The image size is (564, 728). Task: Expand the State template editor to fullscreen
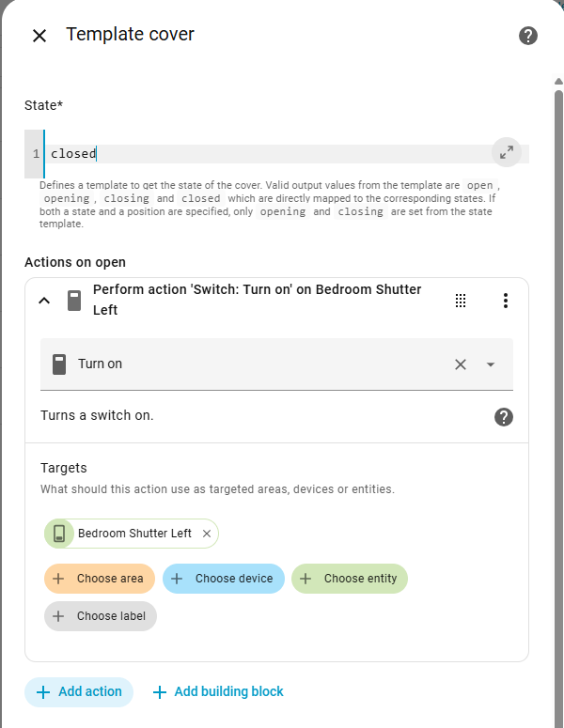[x=507, y=152]
